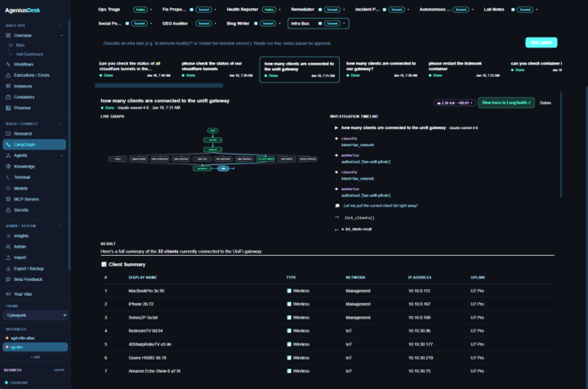Toggle the Fix Proposer agent checkbox
Image resolution: width=588 pixels, height=389 pixels.
(192, 9)
